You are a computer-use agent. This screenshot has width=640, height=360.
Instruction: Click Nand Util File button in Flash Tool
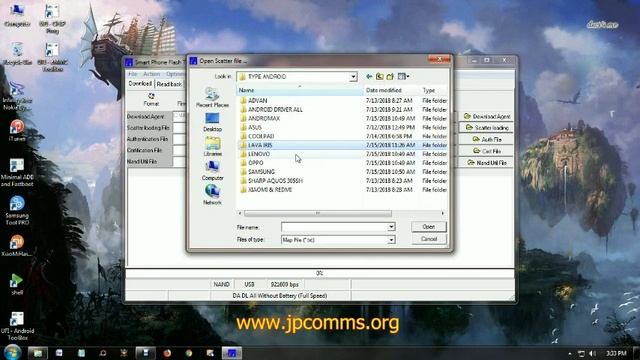(x=487, y=163)
